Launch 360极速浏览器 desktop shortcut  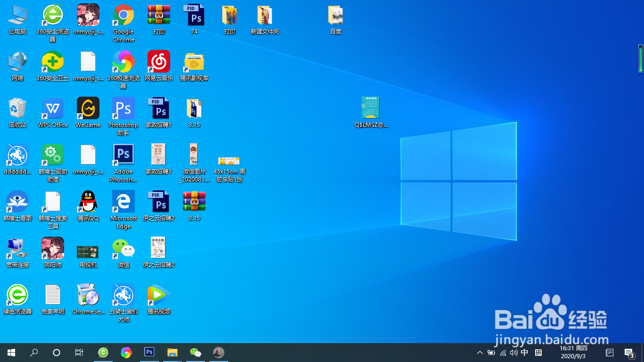coord(124,70)
